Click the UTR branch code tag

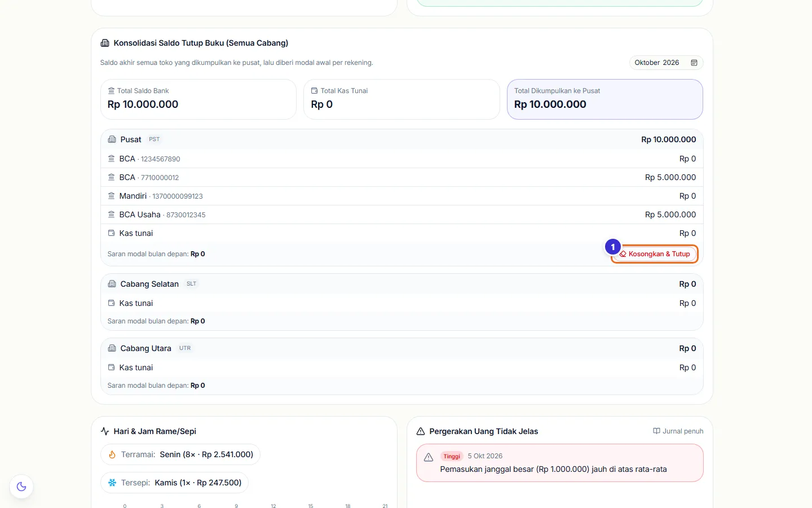pos(185,348)
